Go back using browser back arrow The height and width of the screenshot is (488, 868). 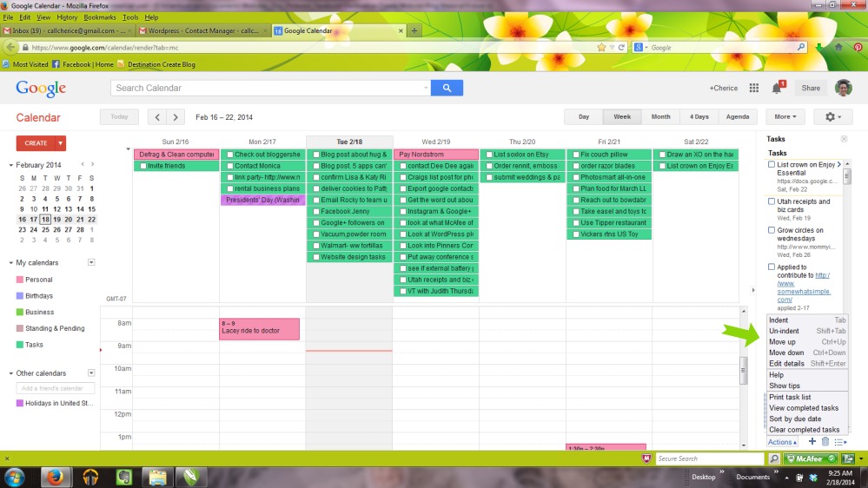10,48
